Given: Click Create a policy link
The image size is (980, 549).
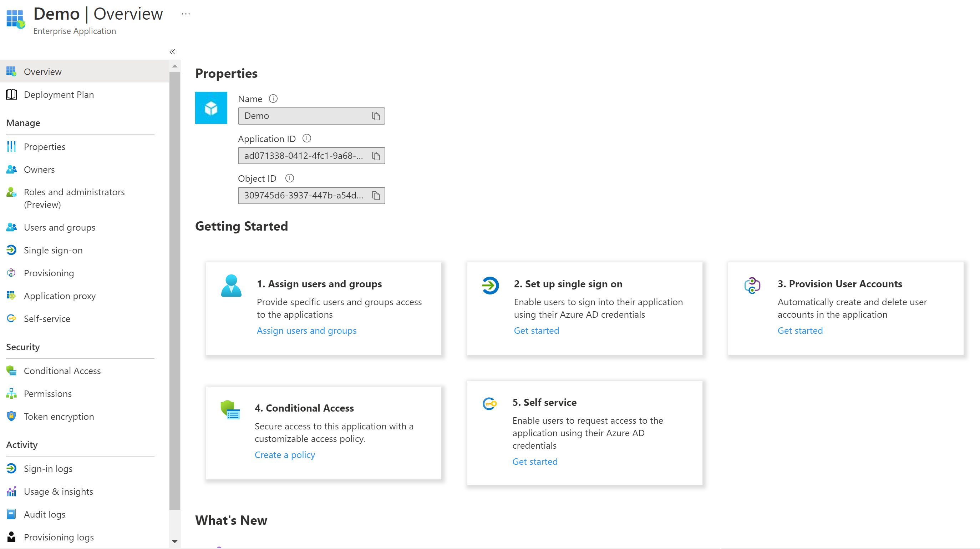Looking at the screenshot, I should click(x=285, y=454).
